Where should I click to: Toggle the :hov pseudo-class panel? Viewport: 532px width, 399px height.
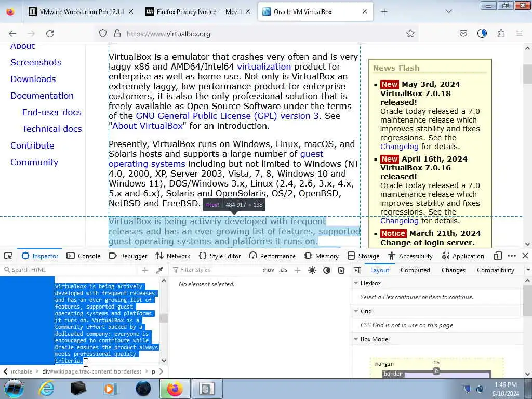tap(269, 270)
